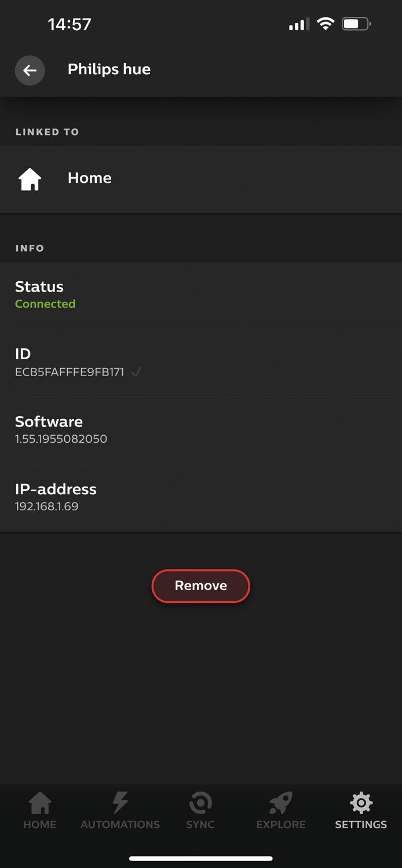
Task: Tap the cellular signal bars
Action: click(299, 25)
